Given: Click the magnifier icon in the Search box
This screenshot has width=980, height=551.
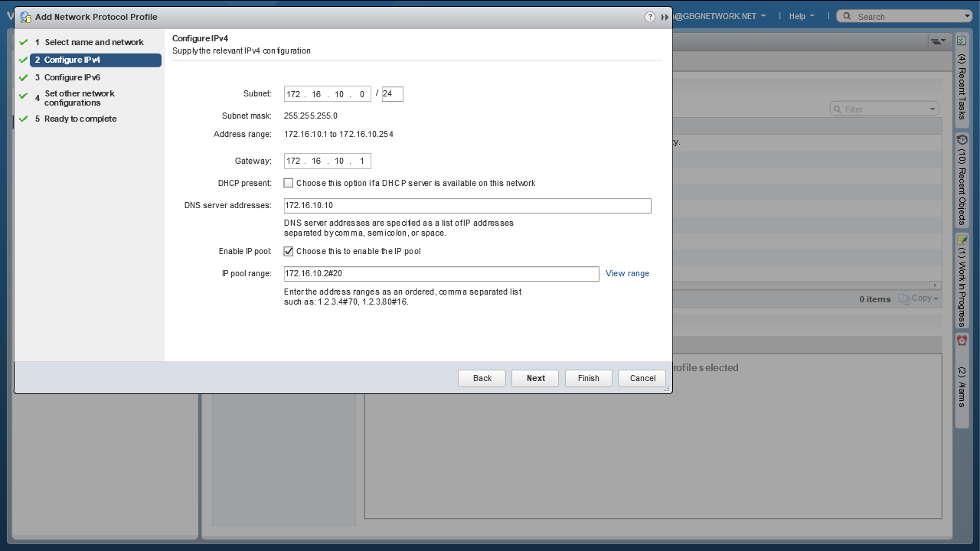Looking at the screenshot, I should coord(847,16).
